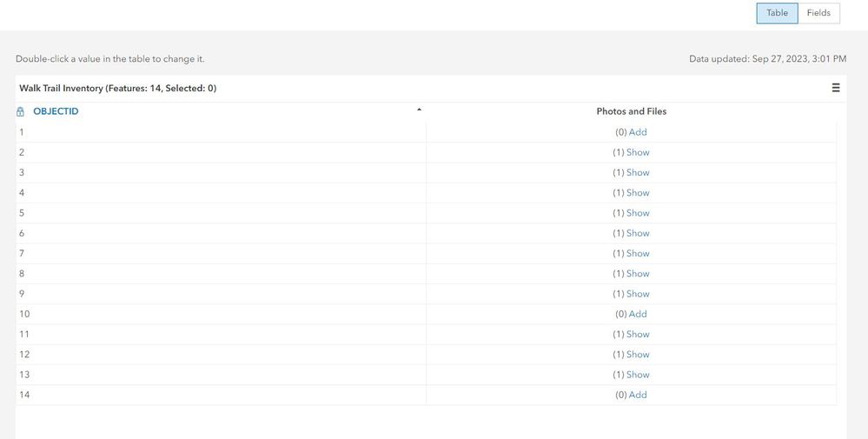Show the attachment for feature 3

click(x=638, y=172)
